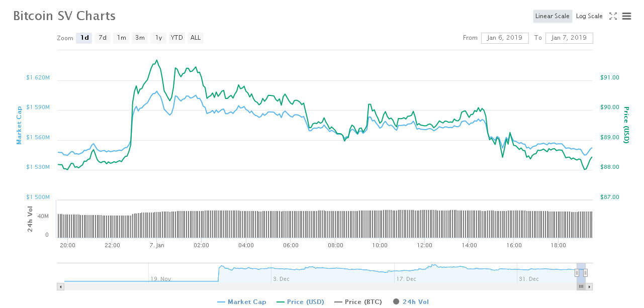Select ALL zoom range
644x308 pixels.
click(196, 38)
